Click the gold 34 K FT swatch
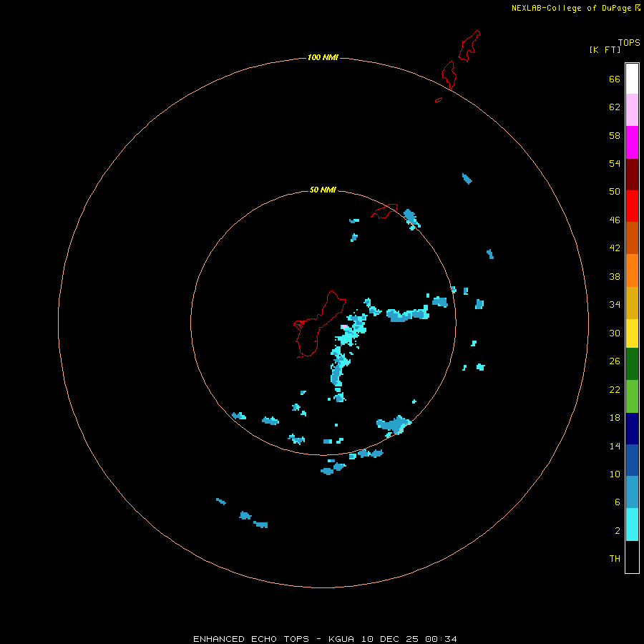Viewport: 644px width, 644px height. pos(632,303)
